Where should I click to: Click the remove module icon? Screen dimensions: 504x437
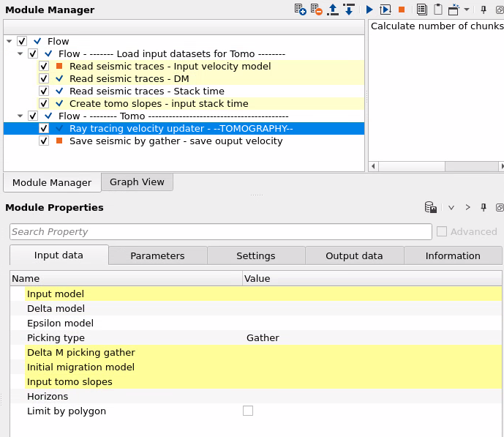(x=316, y=10)
